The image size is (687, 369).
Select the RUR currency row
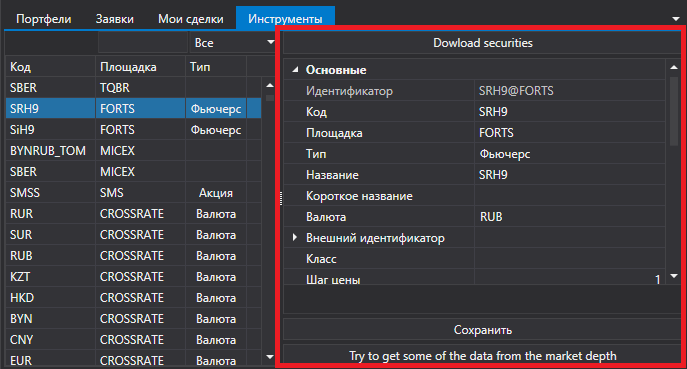134,214
